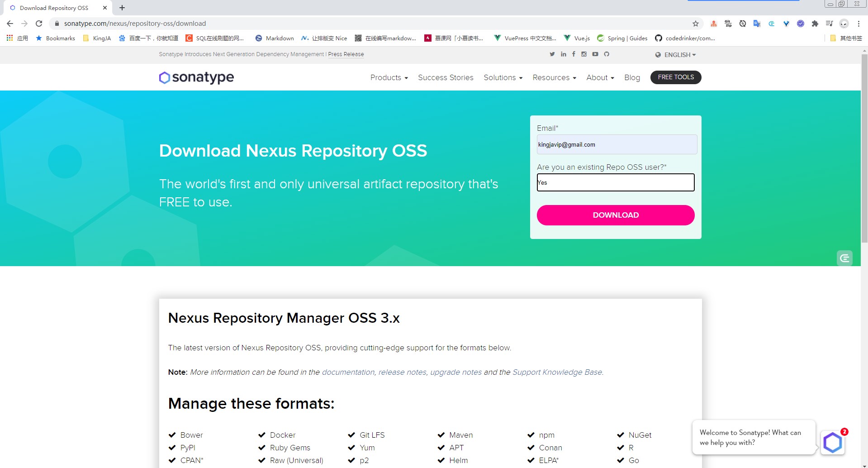Click the Ruby Gems format text

pyautogui.click(x=290, y=448)
